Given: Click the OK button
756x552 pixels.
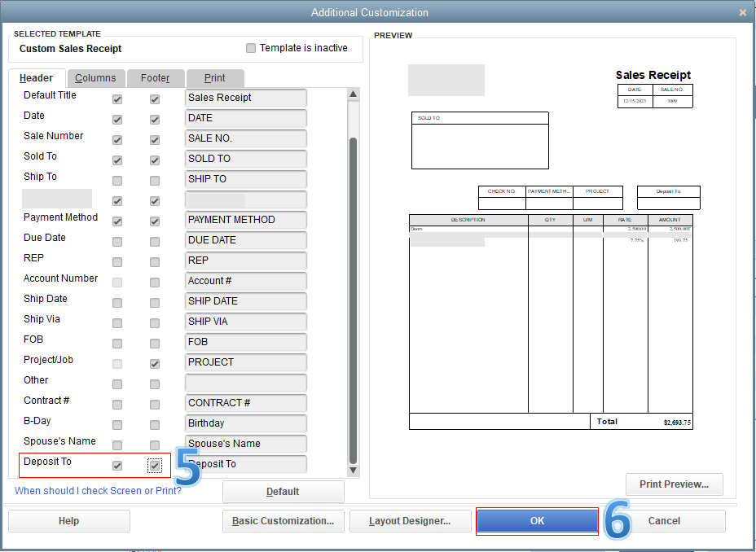Looking at the screenshot, I should pyautogui.click(x=537, y=521).
